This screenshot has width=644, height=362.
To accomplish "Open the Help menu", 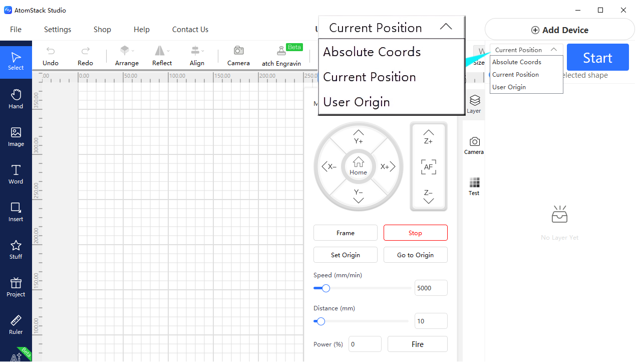I will point(142,30).
